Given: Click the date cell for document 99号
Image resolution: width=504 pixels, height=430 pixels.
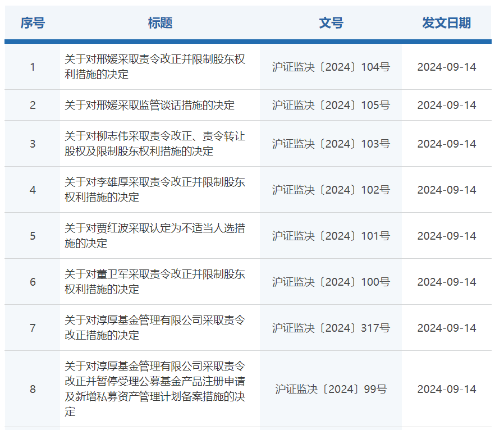Looking at the screenshot, I should pyautogui.click(x=446, y=389).
